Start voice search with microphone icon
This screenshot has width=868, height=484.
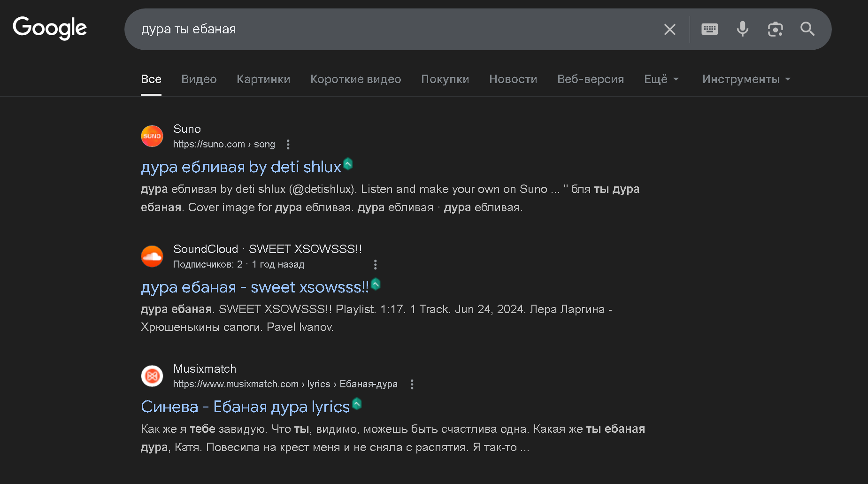tap(742, 29)
